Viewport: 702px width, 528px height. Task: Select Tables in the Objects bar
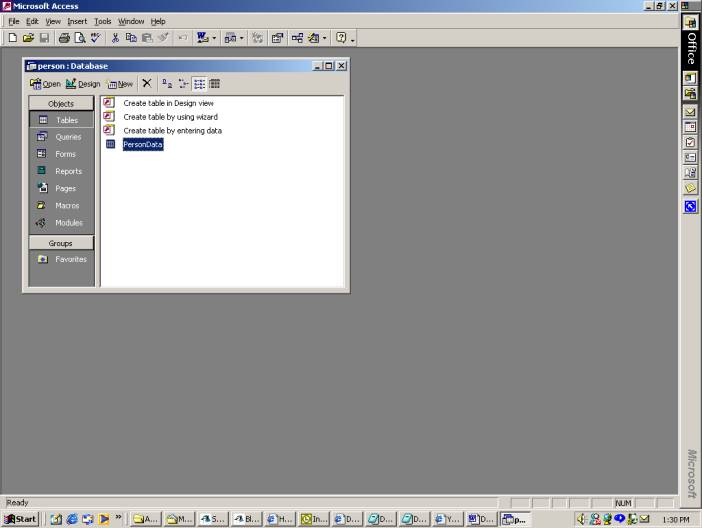tap(61, 120)
